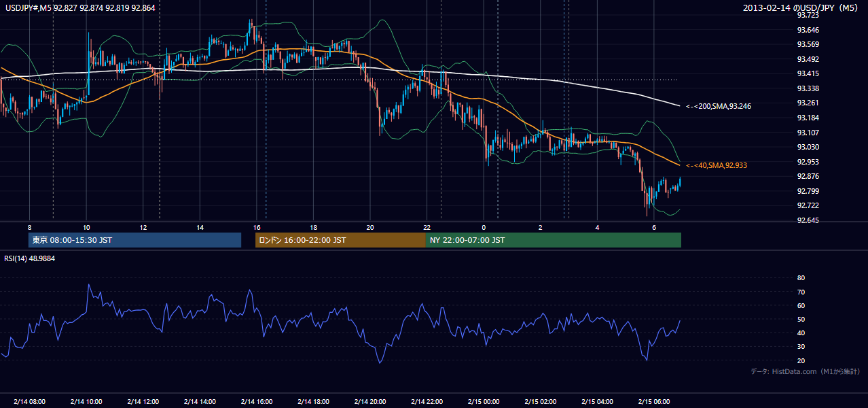Click price level 93.261 on price axis
Viewport: 868px width, 408px height.
click(808, 103)
